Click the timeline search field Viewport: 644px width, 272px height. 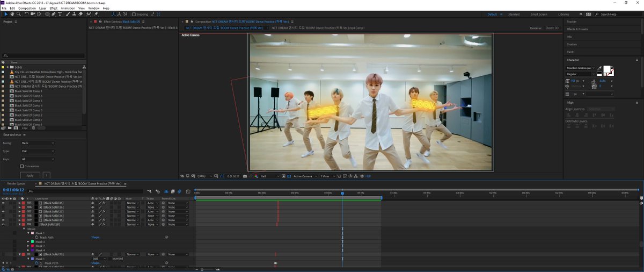86,191
